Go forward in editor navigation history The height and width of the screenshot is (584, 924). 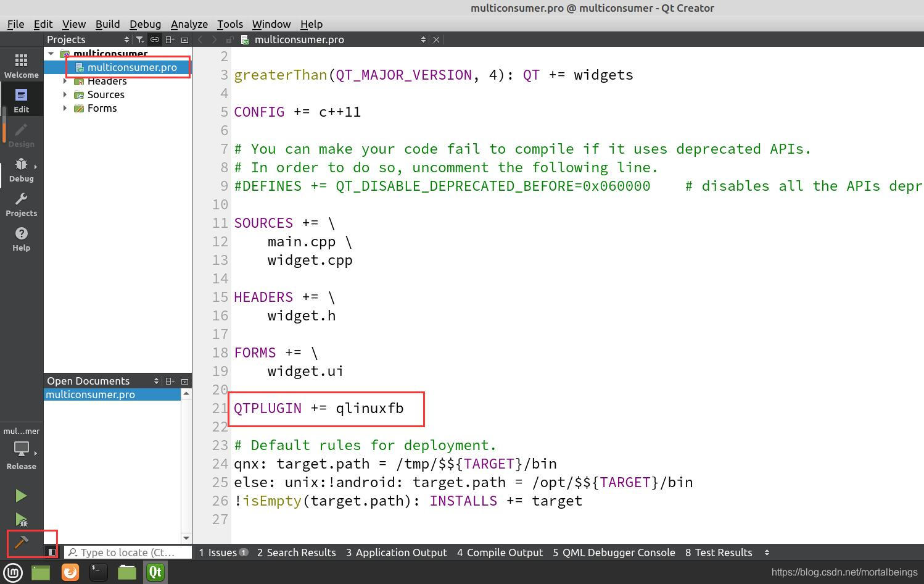coord(214,40)
